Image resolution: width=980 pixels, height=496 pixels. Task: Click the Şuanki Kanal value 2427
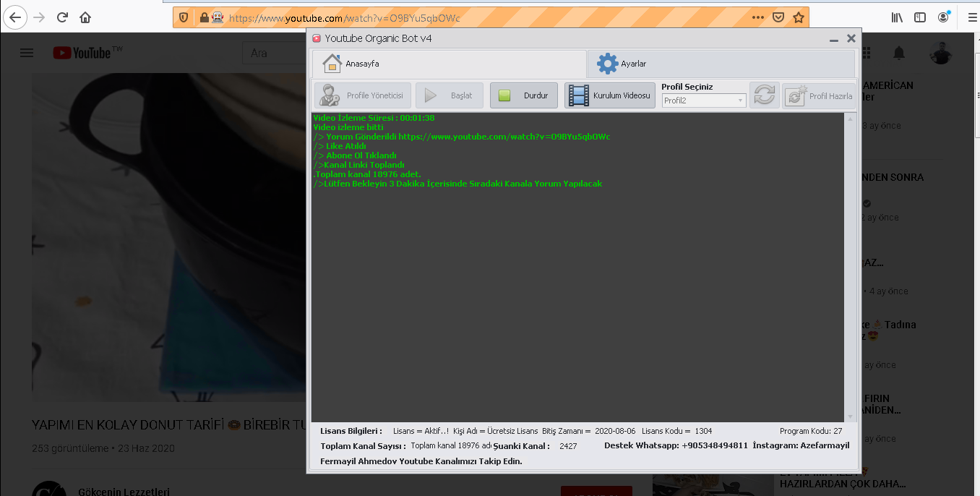pos(568,446)
